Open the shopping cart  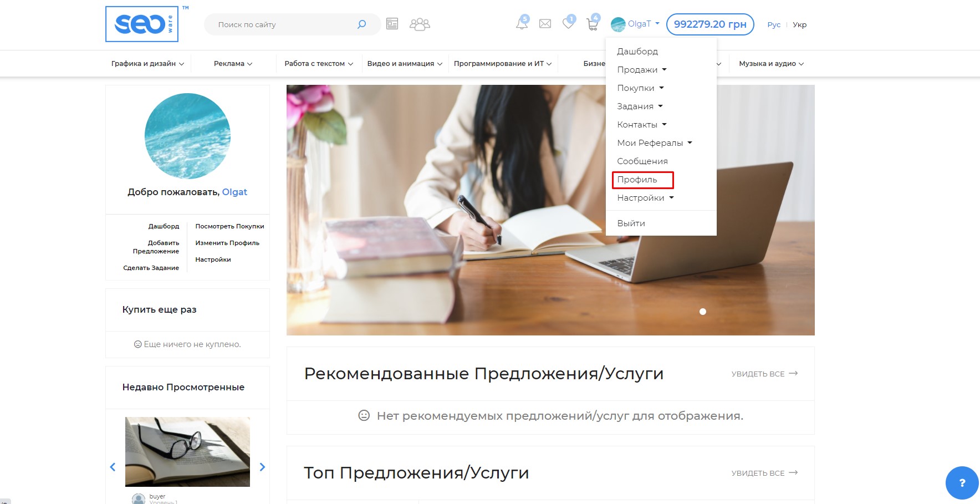592,24
